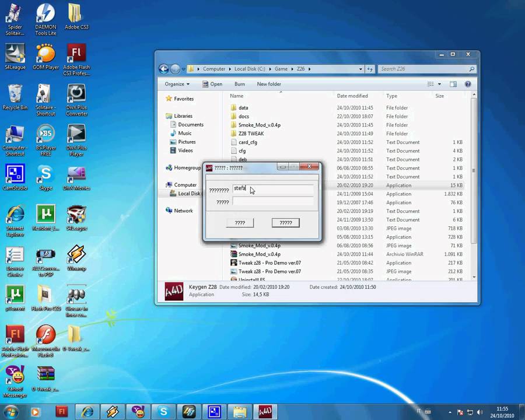Click the empty second field in dialog
525x420 pixels.
pyautogui.click(x=272, y=202)
